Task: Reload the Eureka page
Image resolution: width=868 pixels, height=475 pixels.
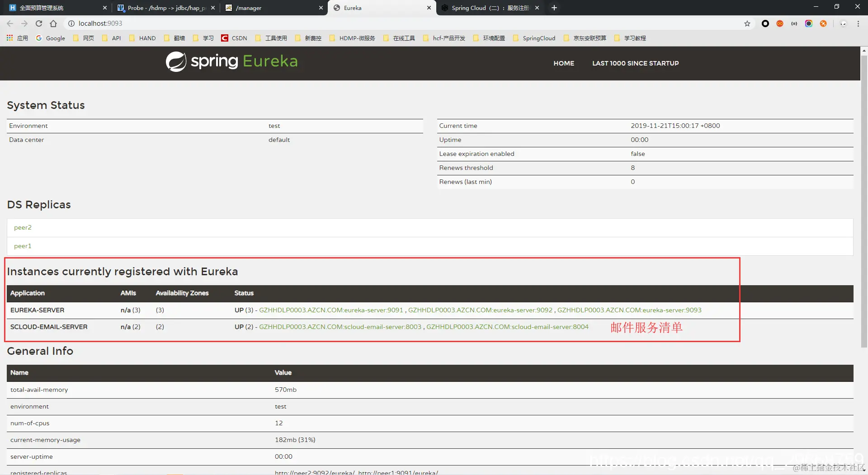Action: (x=39, y=24)
